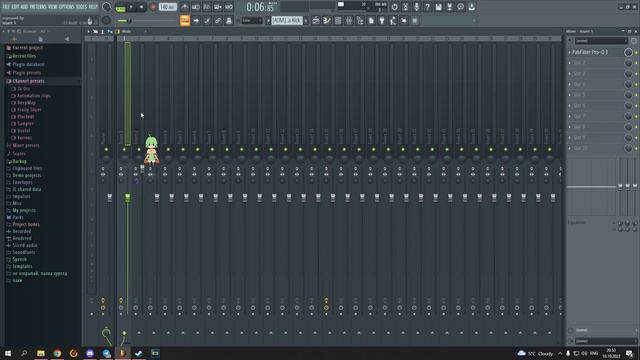Open 'Templates' folder in browser
The image size is (640, 360).
click(x=22, y=267)
